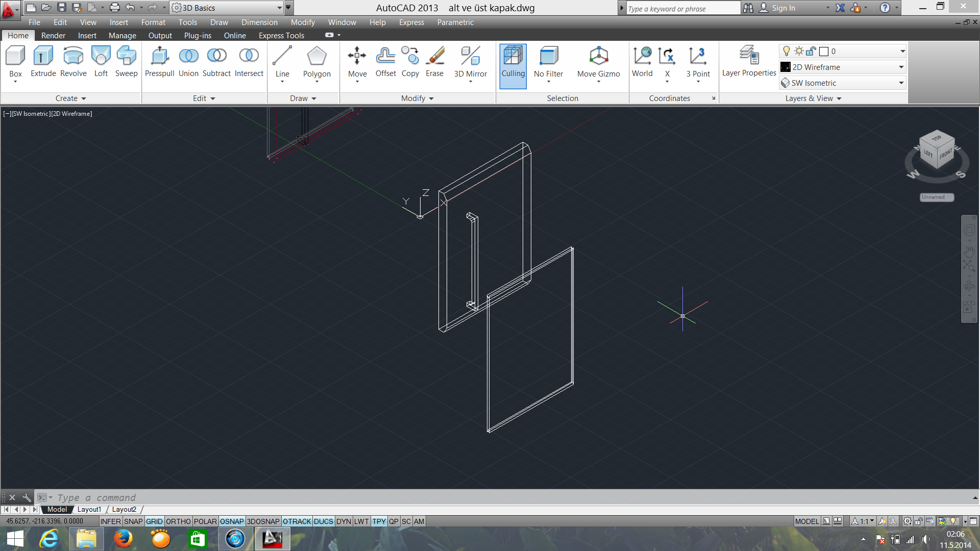Open the 2D Wireframe visual style dropdown
Screen dimensions: 980x551
coord(901,67)
